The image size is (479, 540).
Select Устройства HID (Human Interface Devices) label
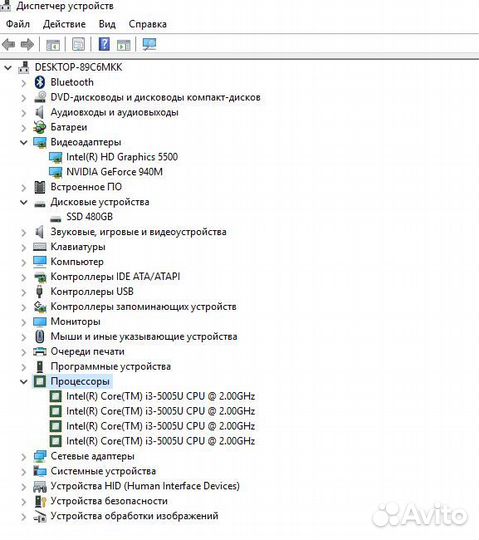(145, 486)
